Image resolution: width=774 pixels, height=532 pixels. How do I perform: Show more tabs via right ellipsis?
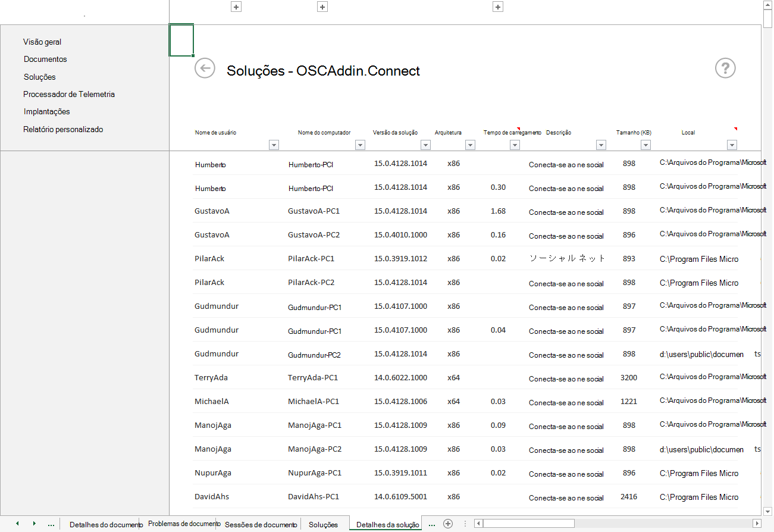click(x=432, y=524)
